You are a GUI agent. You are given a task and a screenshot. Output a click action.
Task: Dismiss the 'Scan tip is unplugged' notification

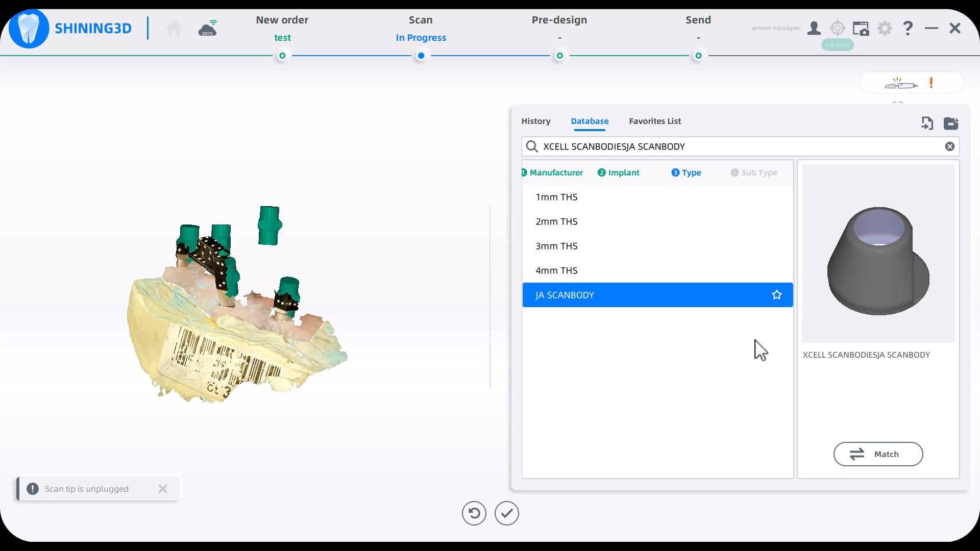click(x=163, y=489)
